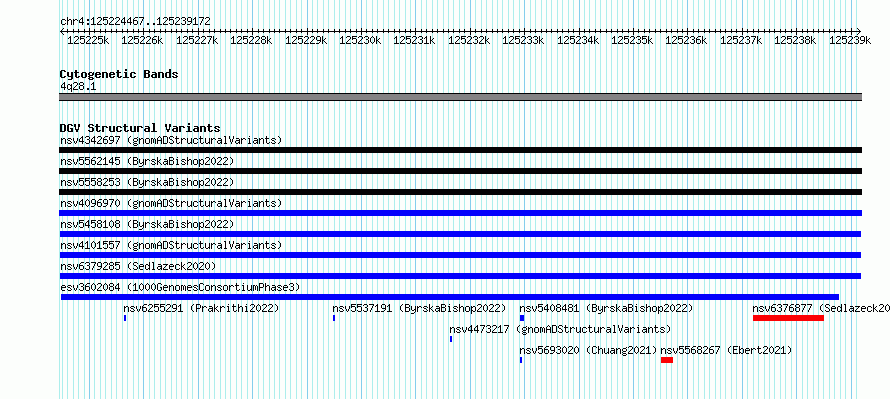Click the 125232k ruler tick label
The height and width of the screenshot is (399, 890).
pos(469,40)
